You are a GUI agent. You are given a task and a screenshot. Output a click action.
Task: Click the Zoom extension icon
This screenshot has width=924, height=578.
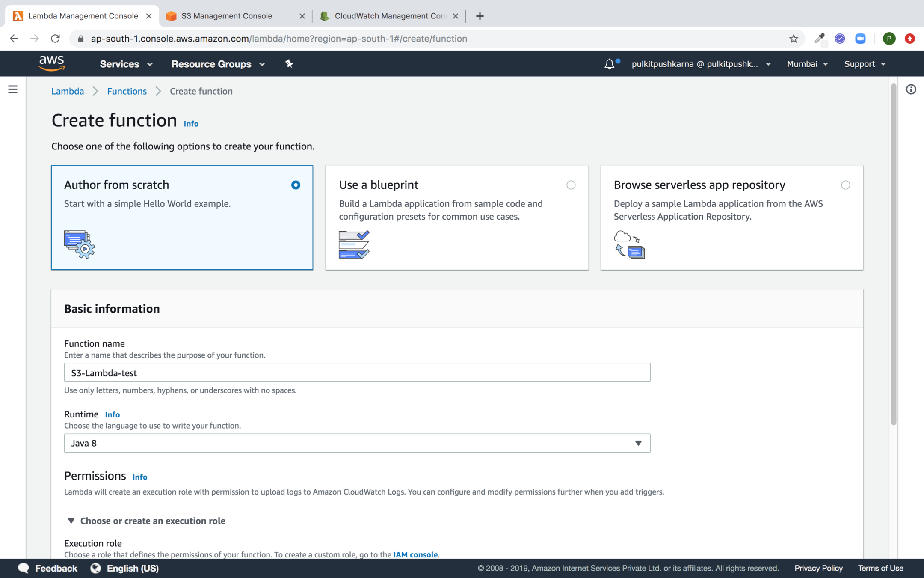pyautogui.click(x=860, y=39)
